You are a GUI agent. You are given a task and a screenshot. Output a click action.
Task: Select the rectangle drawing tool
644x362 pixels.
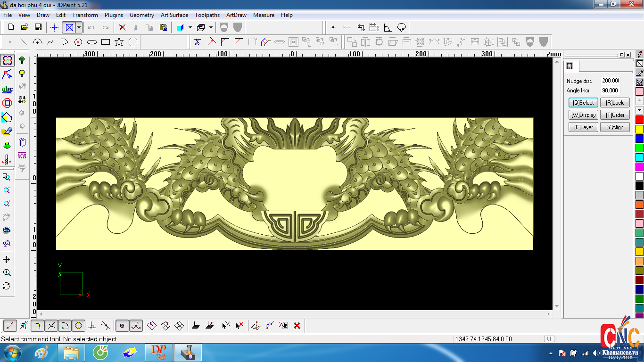(106, 42)
